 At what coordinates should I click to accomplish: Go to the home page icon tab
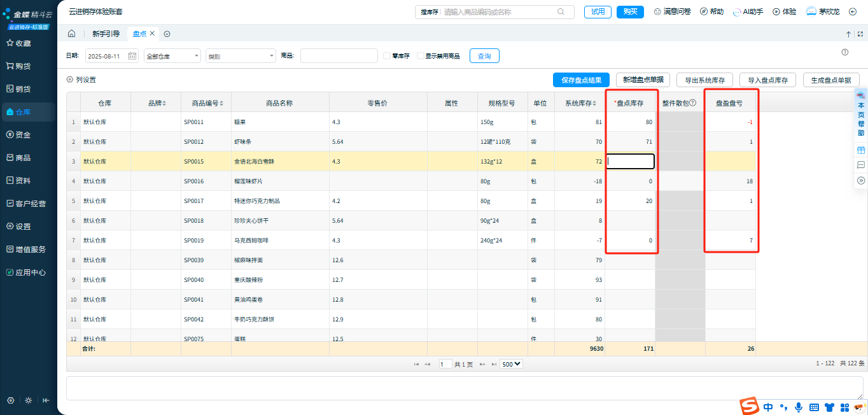tap(71, 34)
